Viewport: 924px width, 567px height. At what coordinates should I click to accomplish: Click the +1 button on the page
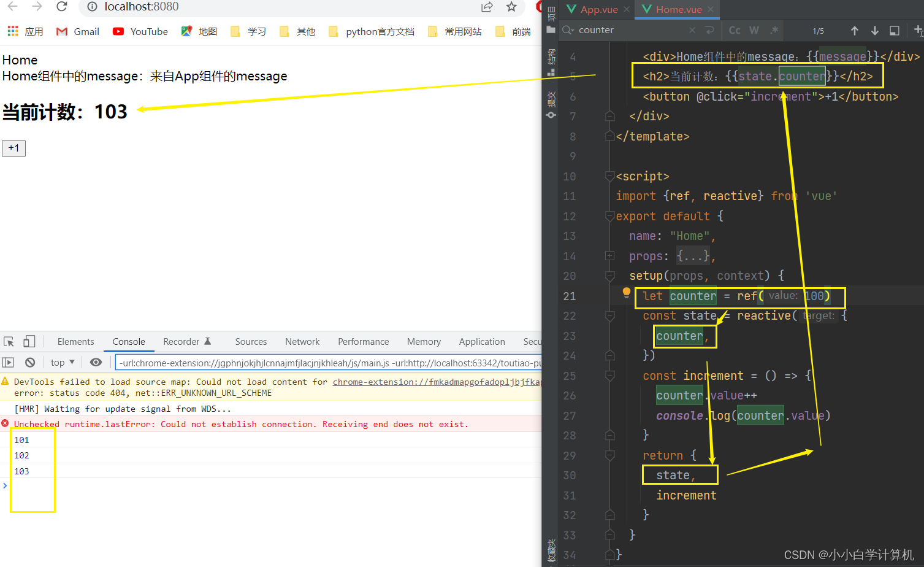coord(13,148)
